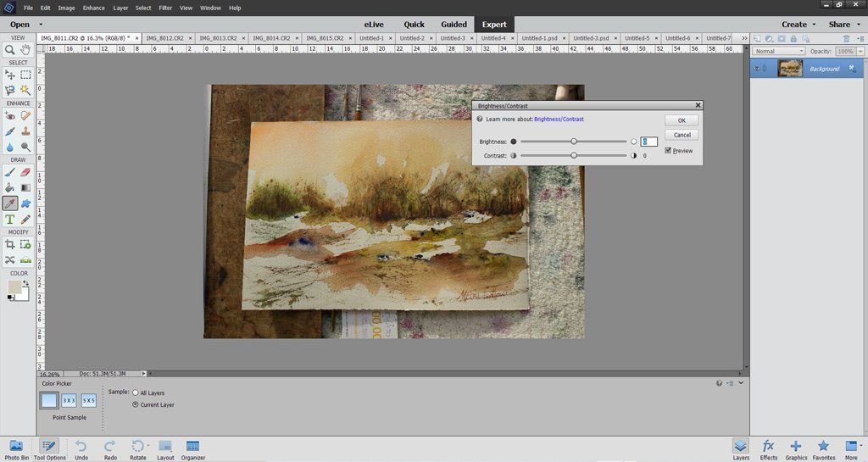Show the Effects panel
The height and width of the screenshot is (462, 868).
pyautogui.click(x=768, y=448)
